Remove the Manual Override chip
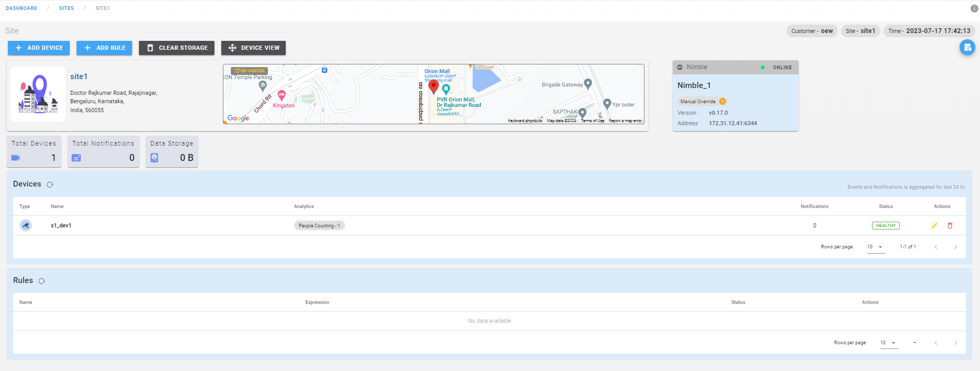The height and width of the screenshot is (371, 980). click(x=723, y=102)
